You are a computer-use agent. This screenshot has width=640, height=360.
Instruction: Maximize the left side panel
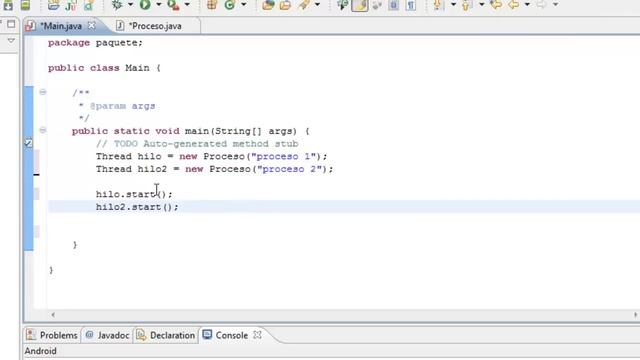[11, 24]
